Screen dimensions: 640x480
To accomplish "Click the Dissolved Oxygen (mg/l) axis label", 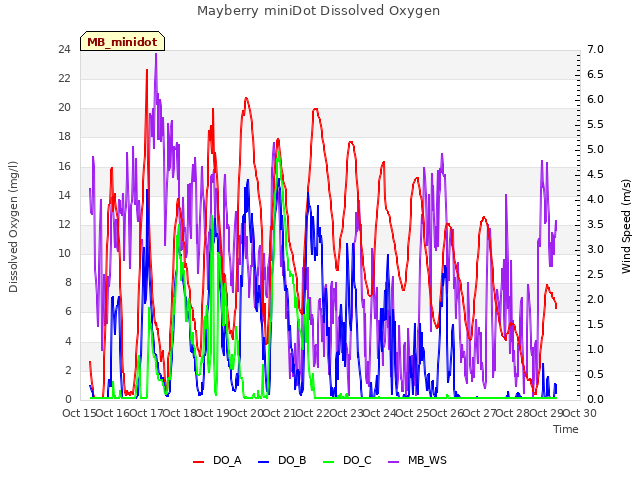I will coord(13,227).
